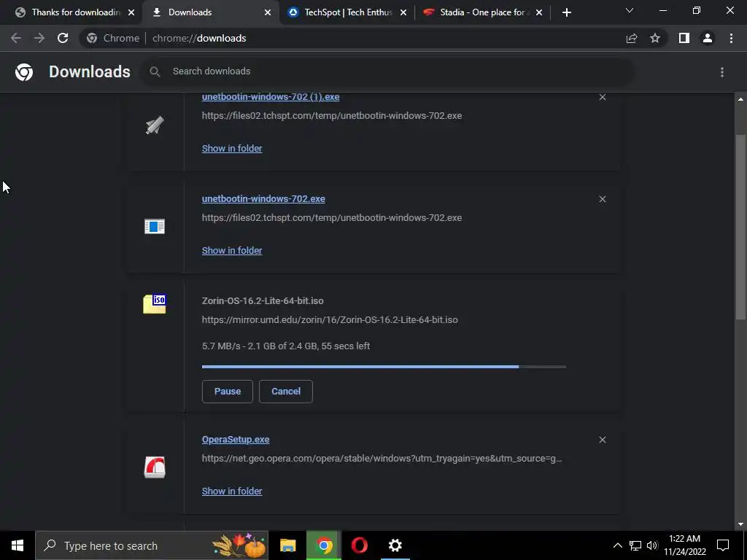
Task: Click the Zorin mirror.umd.edu URL text
Action: tap(330, 320)
